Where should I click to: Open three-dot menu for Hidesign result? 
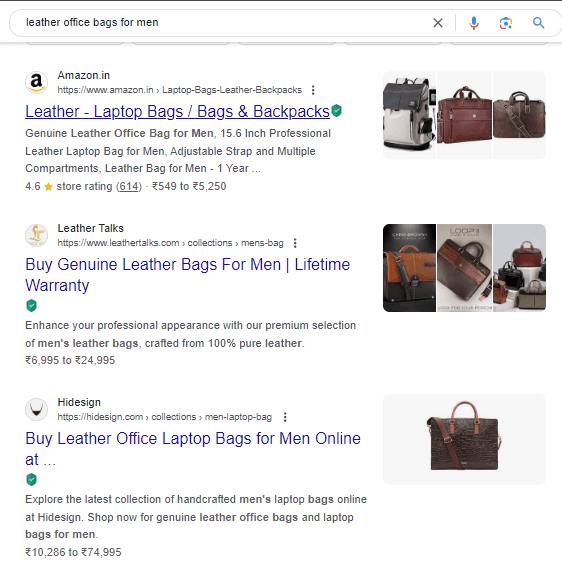(x=285, y=417)
